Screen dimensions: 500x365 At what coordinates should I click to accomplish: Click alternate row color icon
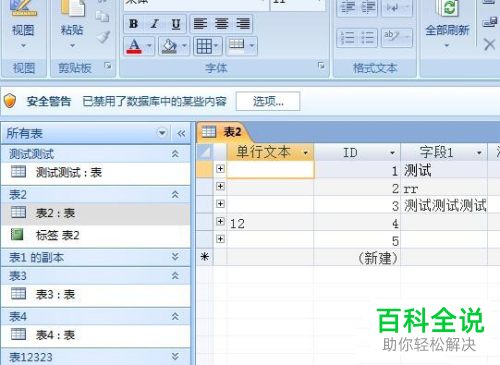pos(237,45)
